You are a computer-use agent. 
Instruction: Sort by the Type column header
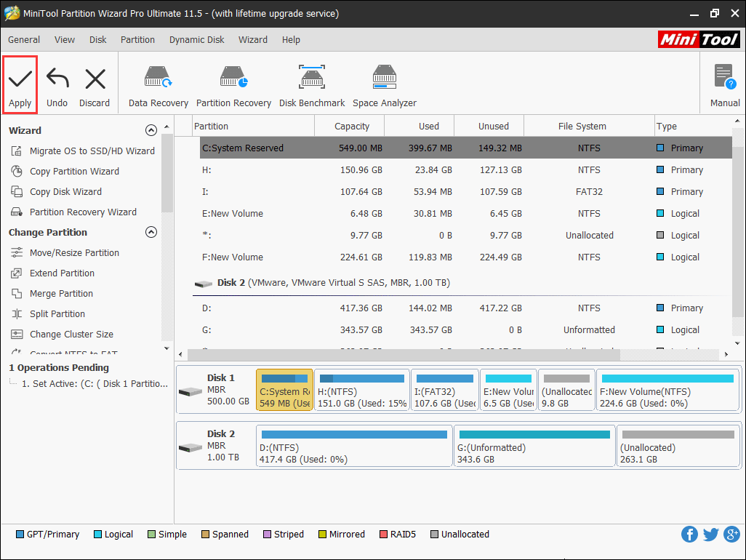pos(693,126)
